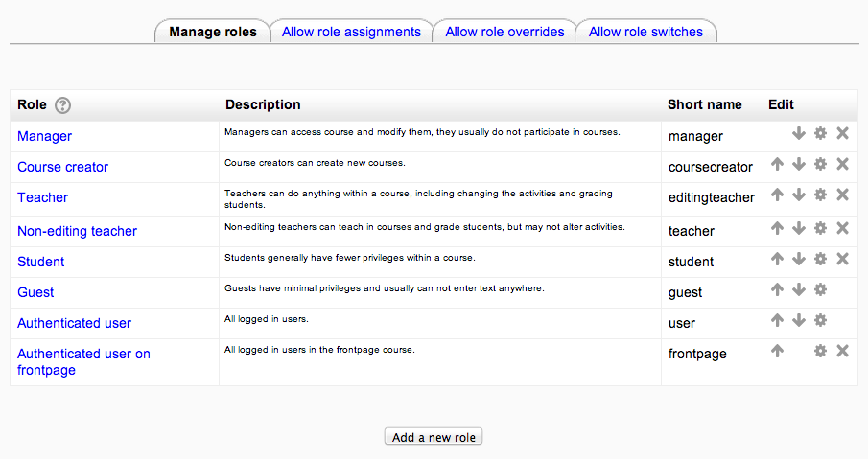Move Student role down
The height and width of the screenshot is (459, 868).
click(798, 259)
